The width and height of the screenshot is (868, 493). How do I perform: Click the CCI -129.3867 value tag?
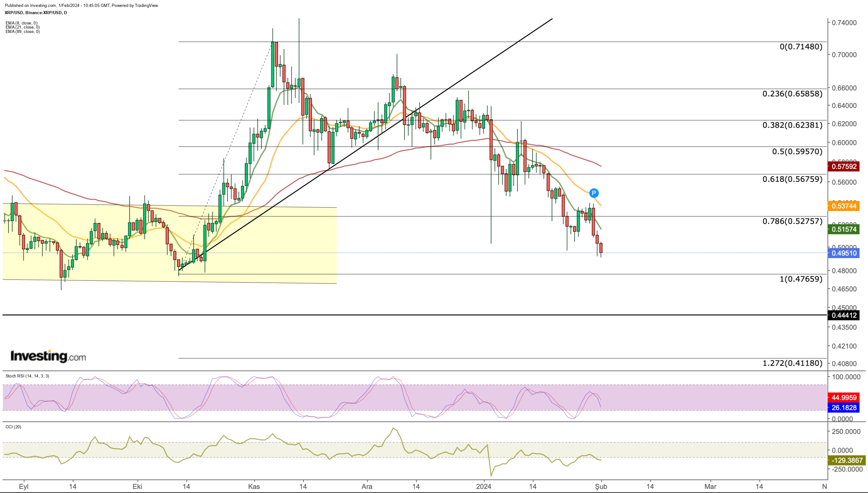point(847,460)
